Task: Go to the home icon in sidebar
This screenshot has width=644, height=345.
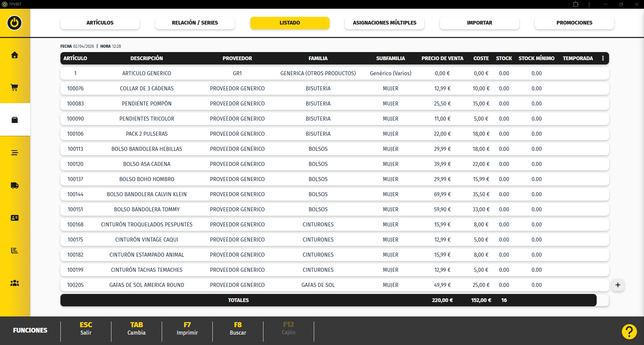Action: coord(14,55)
